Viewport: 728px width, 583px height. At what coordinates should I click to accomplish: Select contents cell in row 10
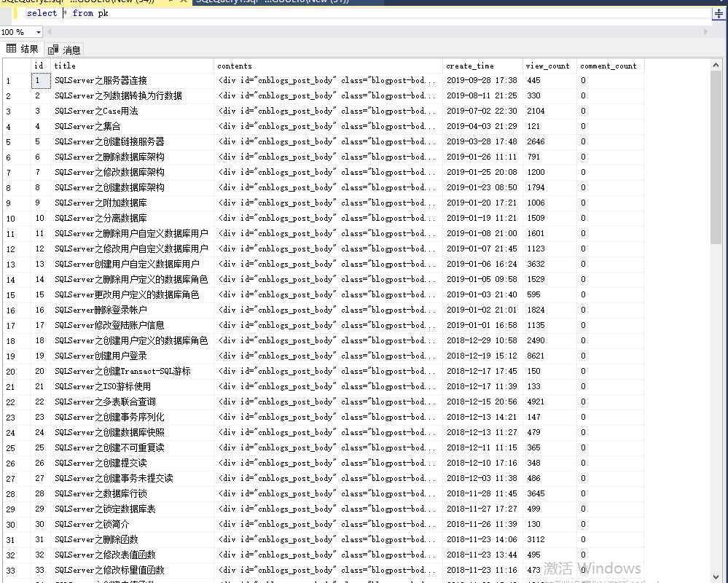(x=328, y=218)
